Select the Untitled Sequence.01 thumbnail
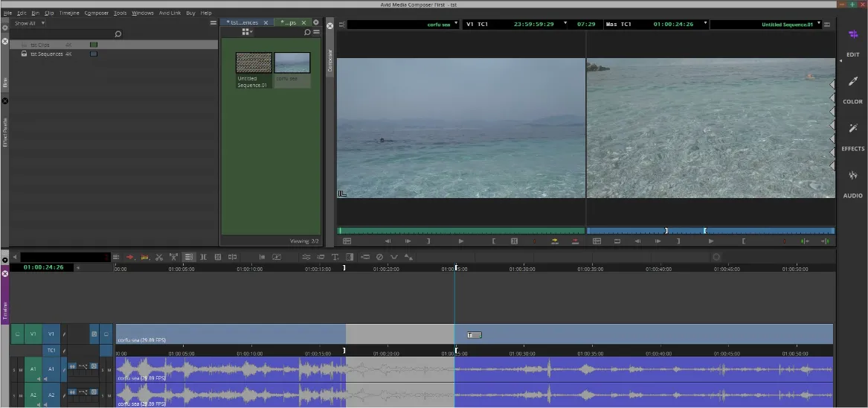This screenshot has height=408, width=868. (x=254, y=63)
